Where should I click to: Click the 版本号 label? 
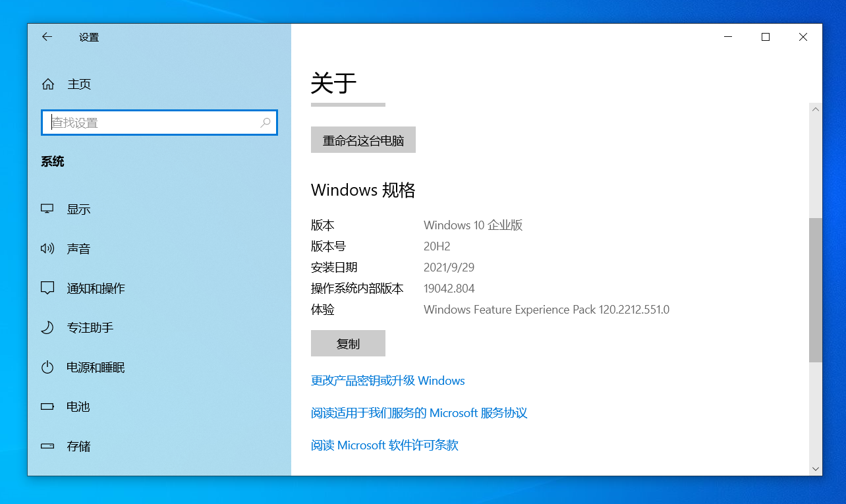tap(328, 246)
